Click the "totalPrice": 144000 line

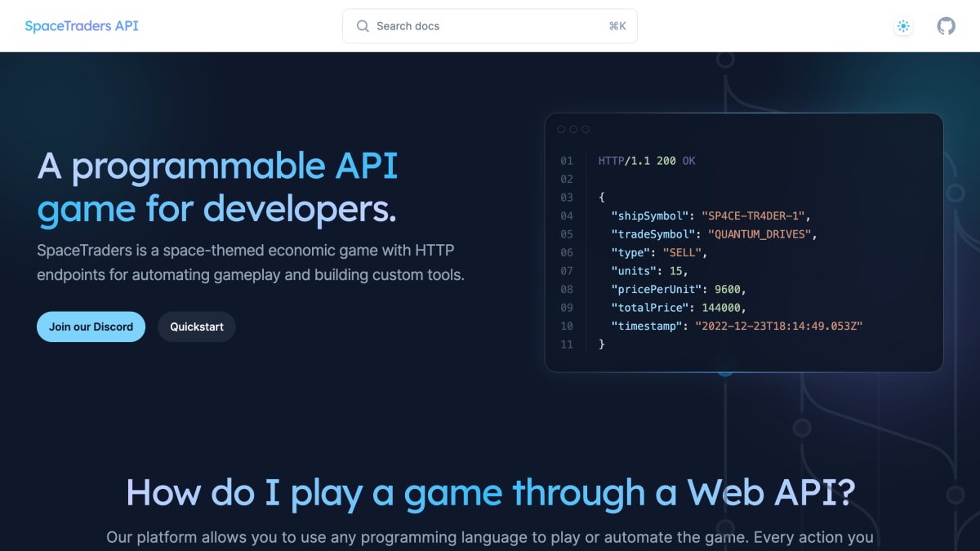pyautogui.click(x=679, y=308)
